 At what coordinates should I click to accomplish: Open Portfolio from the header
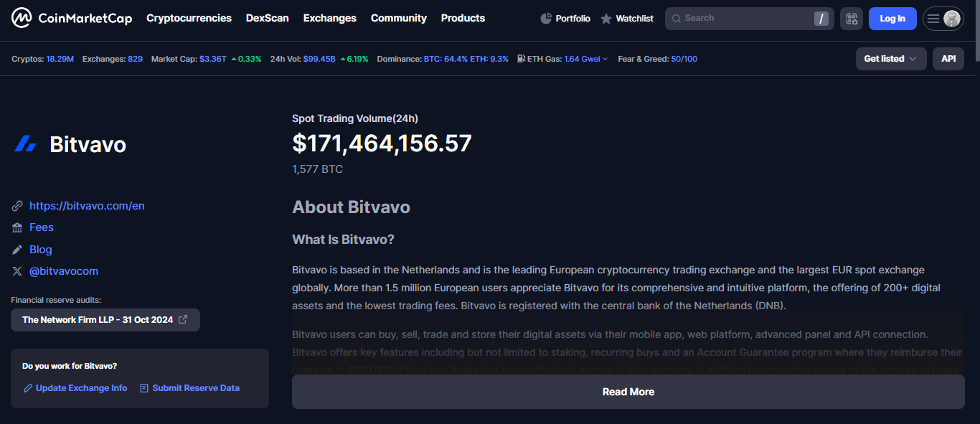coord(565,19)
